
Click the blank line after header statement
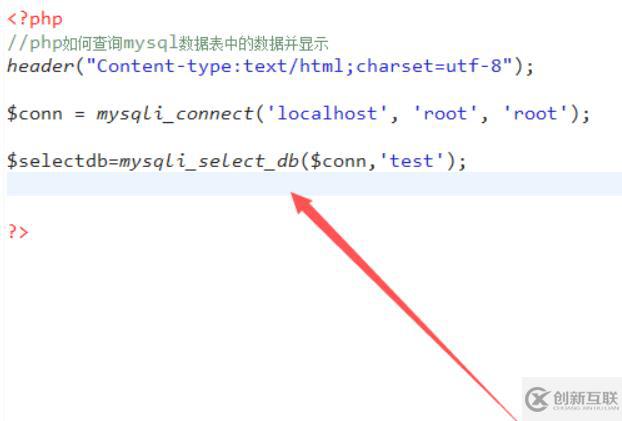pos(314,90)
